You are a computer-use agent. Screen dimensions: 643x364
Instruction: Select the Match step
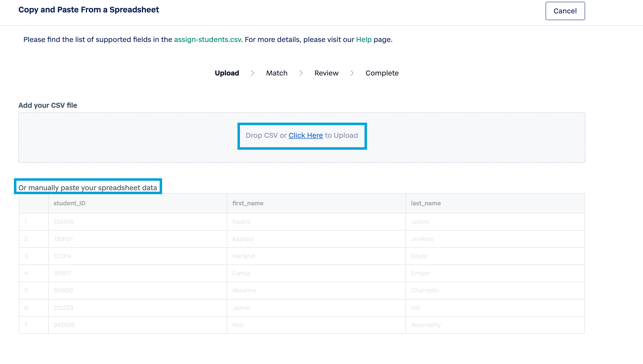pos(276,73)
